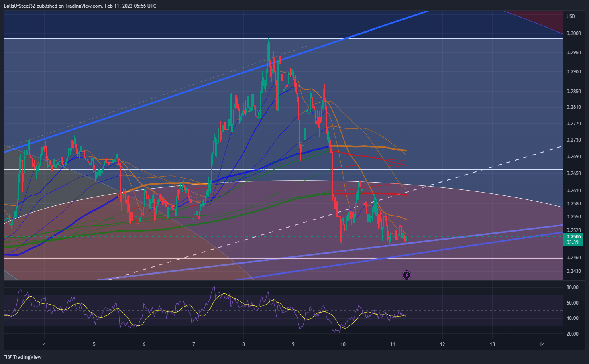Click date label 9 on time axis
Image resolution: width=589 pixels, height=364 pixels.
(x=293, y=344)
